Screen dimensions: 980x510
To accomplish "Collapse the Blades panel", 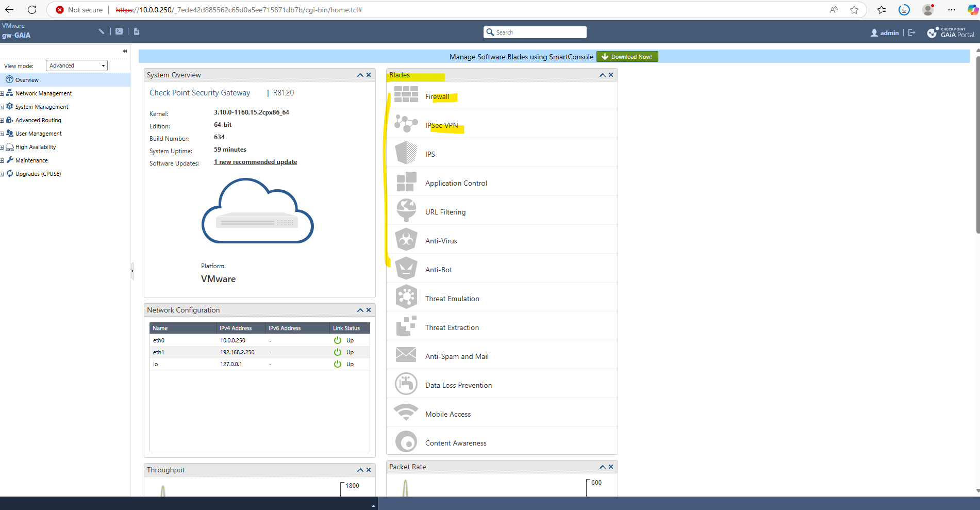I will point(603,75).
